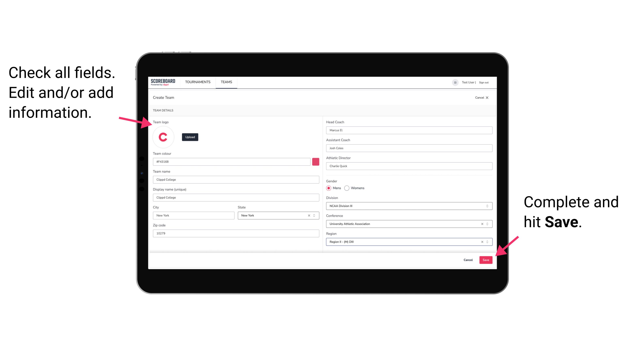Image resolution: width=644 pixels, height=346 pixels.
Task: Expand the Region dropdown menu
Action: pyautogui.click(x=487, y=242)
